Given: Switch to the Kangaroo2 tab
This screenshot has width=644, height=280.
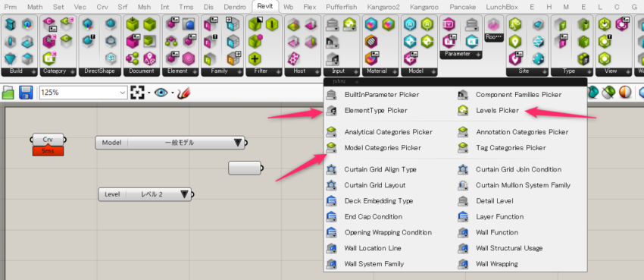Looking at the screenshot, I should 383,7.
